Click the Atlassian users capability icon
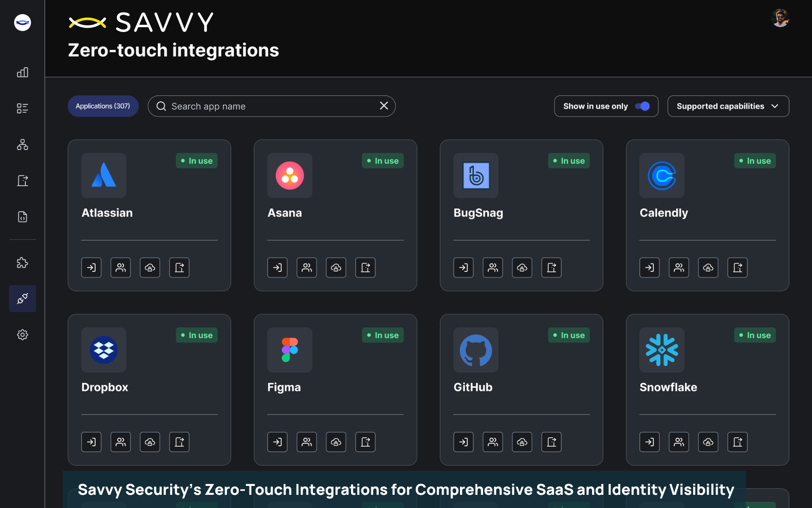The height and width of the screenshot is (508, 812). pyautogui.click(x=121, y=268)
